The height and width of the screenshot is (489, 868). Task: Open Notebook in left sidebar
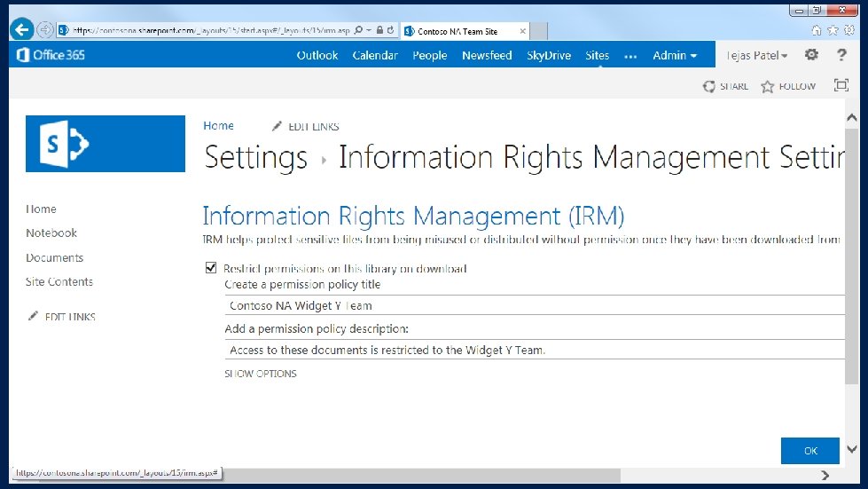point(51,233)
